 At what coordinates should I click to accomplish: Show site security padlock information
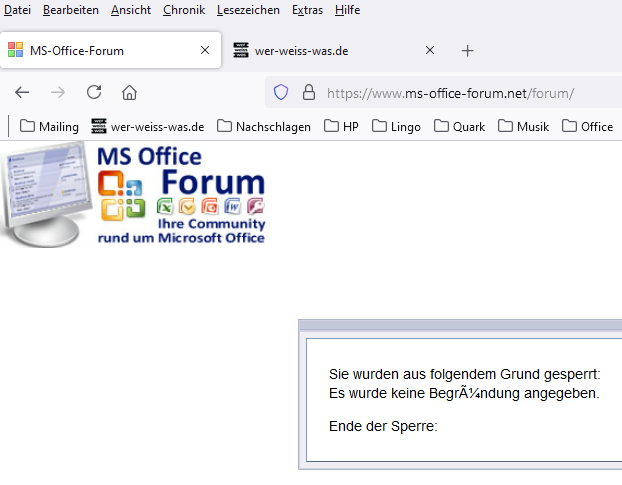309,92
